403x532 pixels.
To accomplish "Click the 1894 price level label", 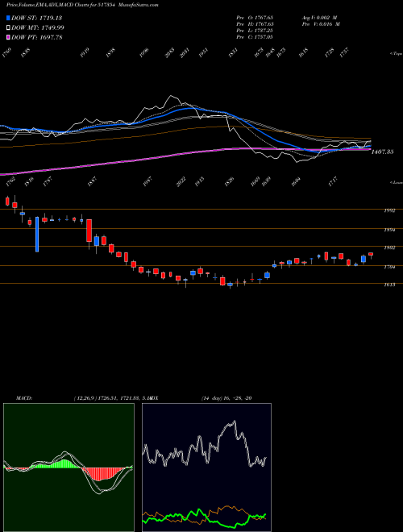I will (389, 230).
